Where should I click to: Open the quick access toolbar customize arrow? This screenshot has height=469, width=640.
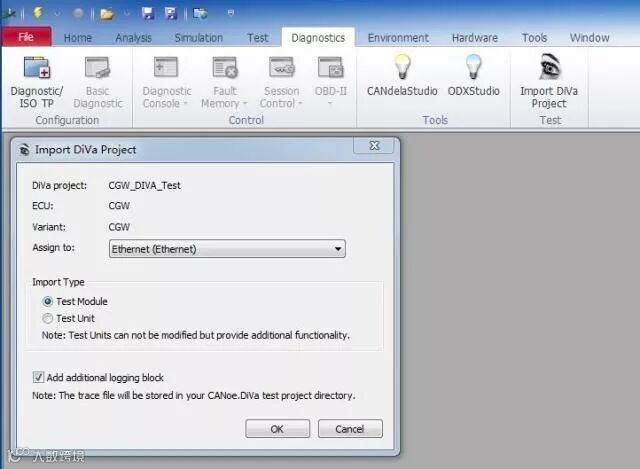pyautogui.click(x=231, y=13)
